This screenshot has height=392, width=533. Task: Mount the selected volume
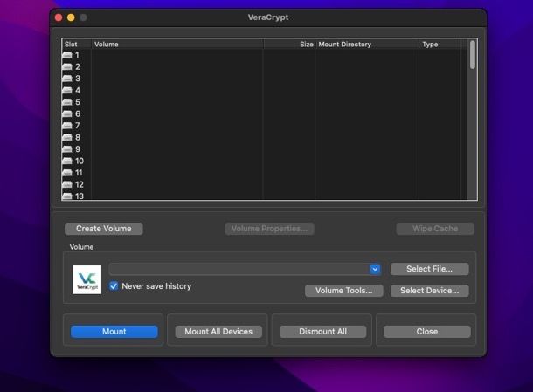click(114, 332)
